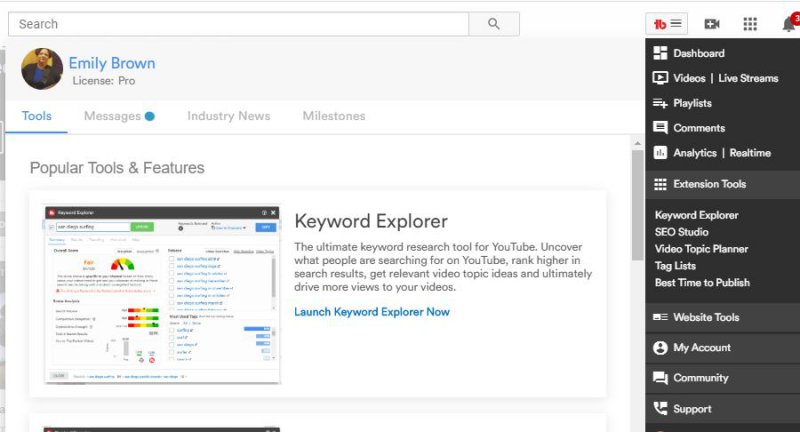
Task: Expand the Website Tools section
Action: point(706,317)
